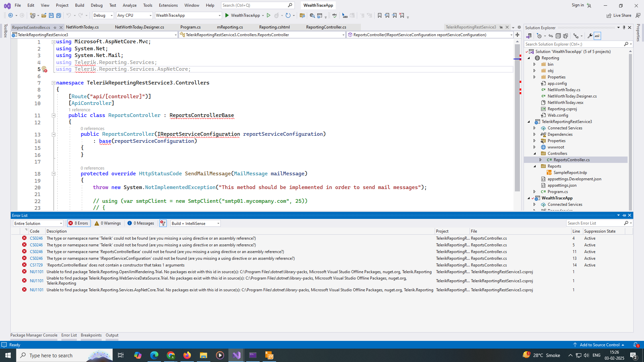The width and height of the screenshot is (644, 362).
Task: Toggle the 8 Errors filter button
Action: point(78,223)
